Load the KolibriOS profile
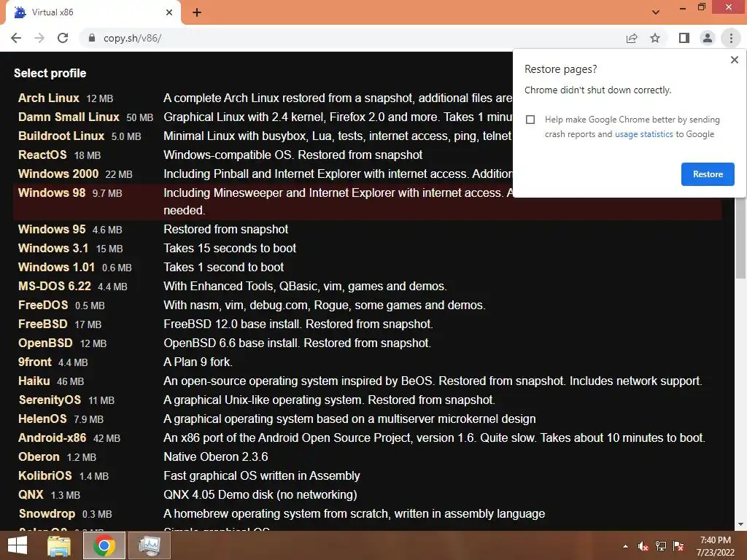Image resolution: width=747 pixels, height=560 pixels. (x=44, y=475)
